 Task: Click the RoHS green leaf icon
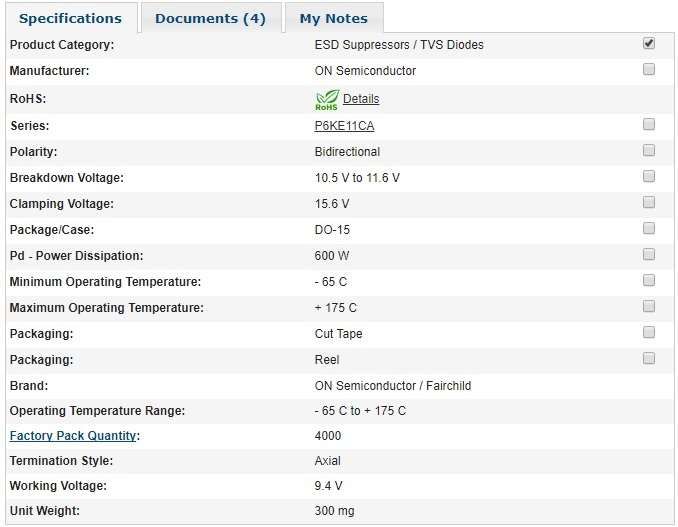[x=327, y=99]
